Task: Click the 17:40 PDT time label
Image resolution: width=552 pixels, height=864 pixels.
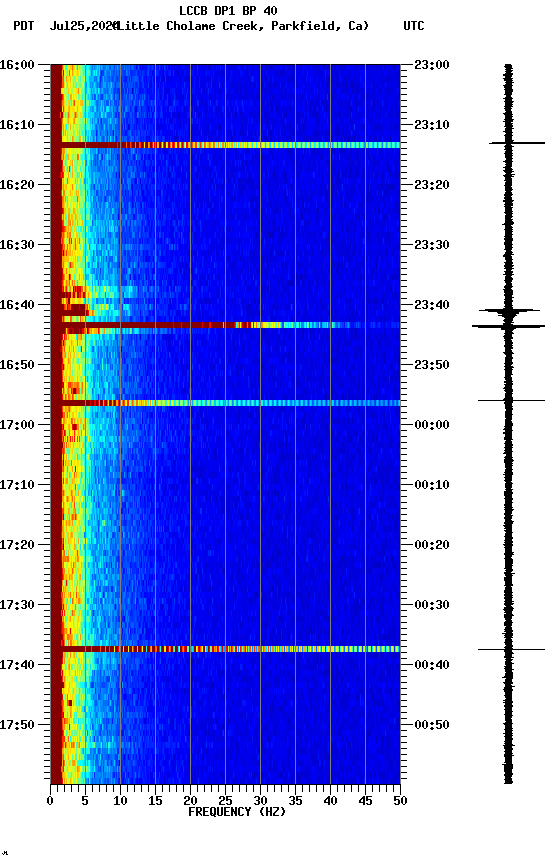Action: (17, 665)
